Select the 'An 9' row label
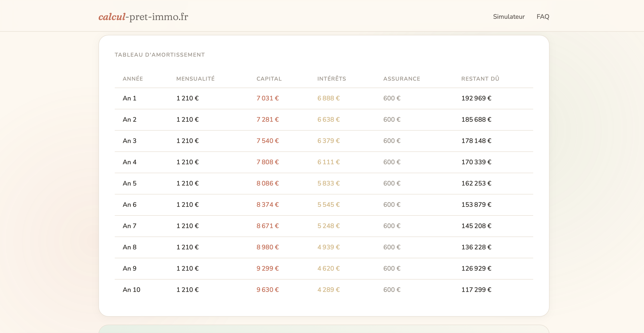 pos(130,268)
